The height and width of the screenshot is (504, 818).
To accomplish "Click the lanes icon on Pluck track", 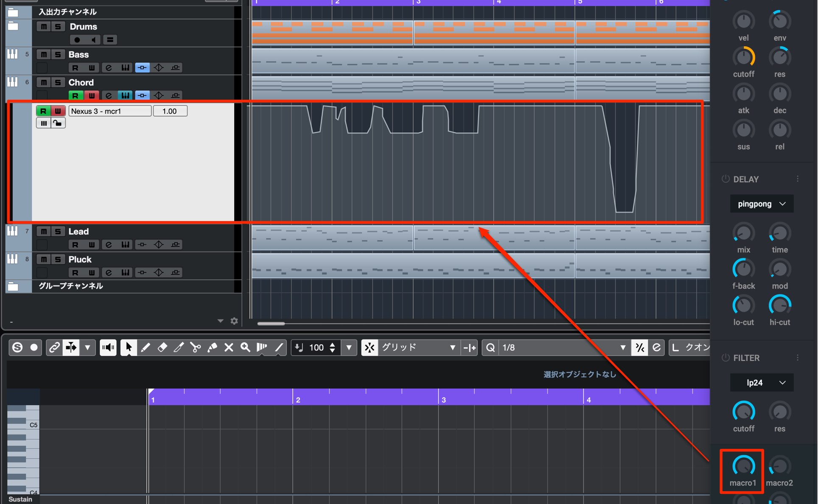I will [x=175, y=272].
